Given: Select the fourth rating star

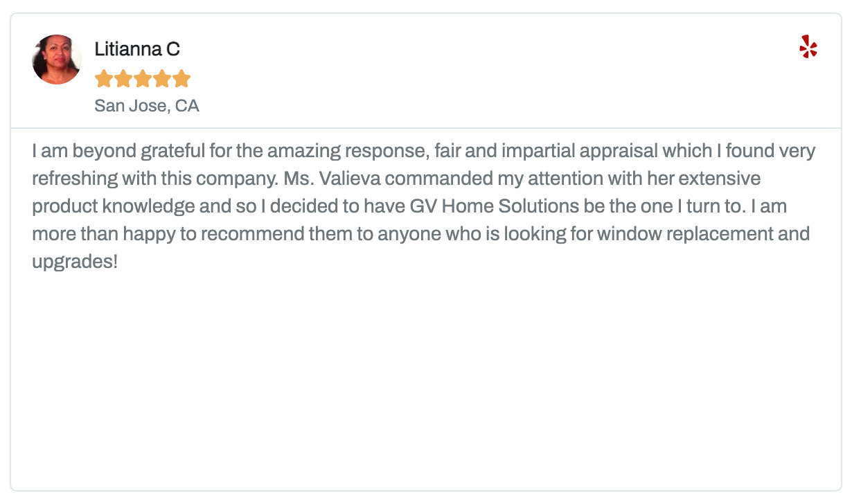Looking at the screenshot, I should pos(162,79).
